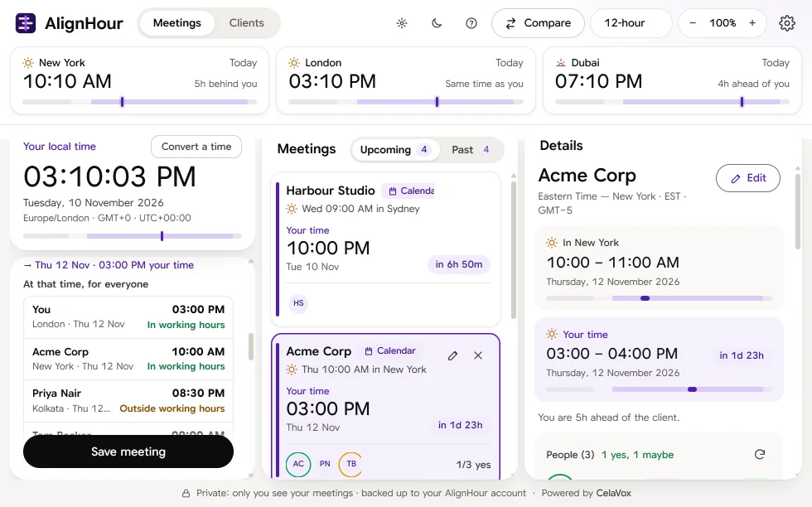Click the AC attendee avatar
The image size is (812, 507).
tap(298, 464)
